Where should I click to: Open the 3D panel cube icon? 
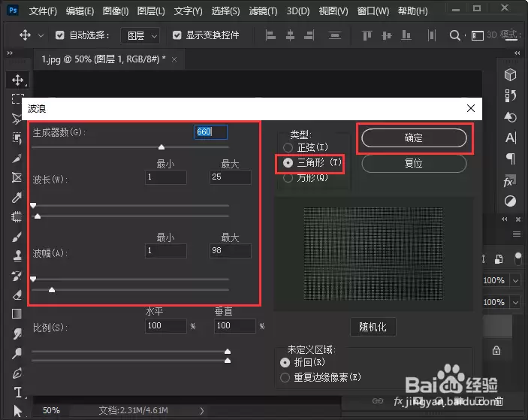[510, 74]
